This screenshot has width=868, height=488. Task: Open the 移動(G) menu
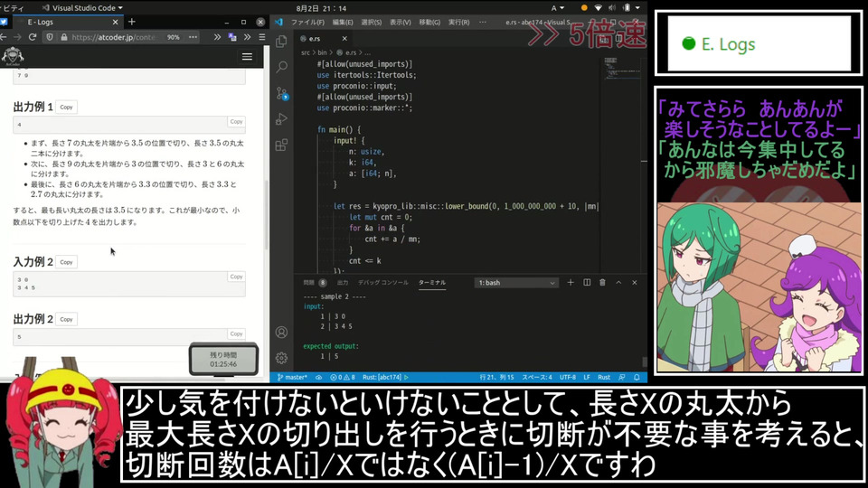pyautogui.click(x=429, y=22)
